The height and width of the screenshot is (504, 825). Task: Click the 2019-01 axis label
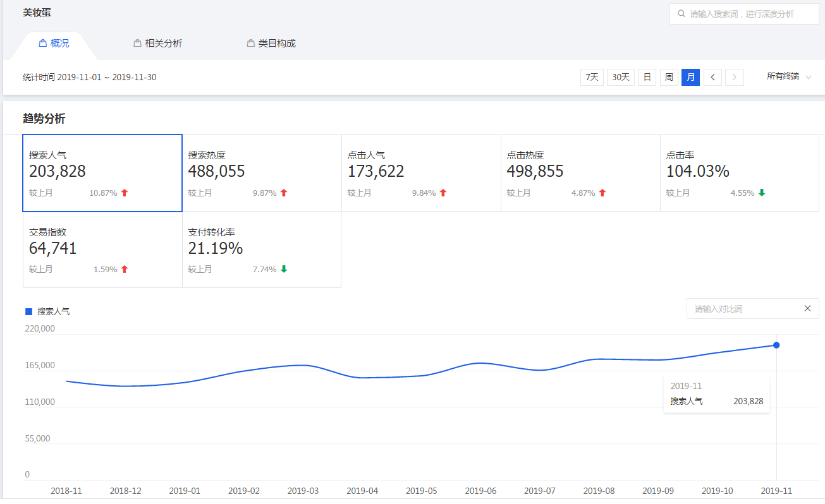[x=185, y=490]
